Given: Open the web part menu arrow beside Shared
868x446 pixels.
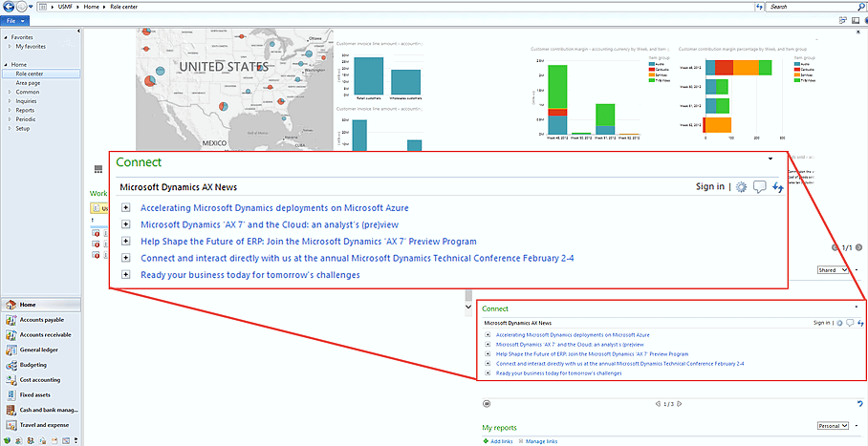Looking at the screenshot, I should (x=857, y=270).
